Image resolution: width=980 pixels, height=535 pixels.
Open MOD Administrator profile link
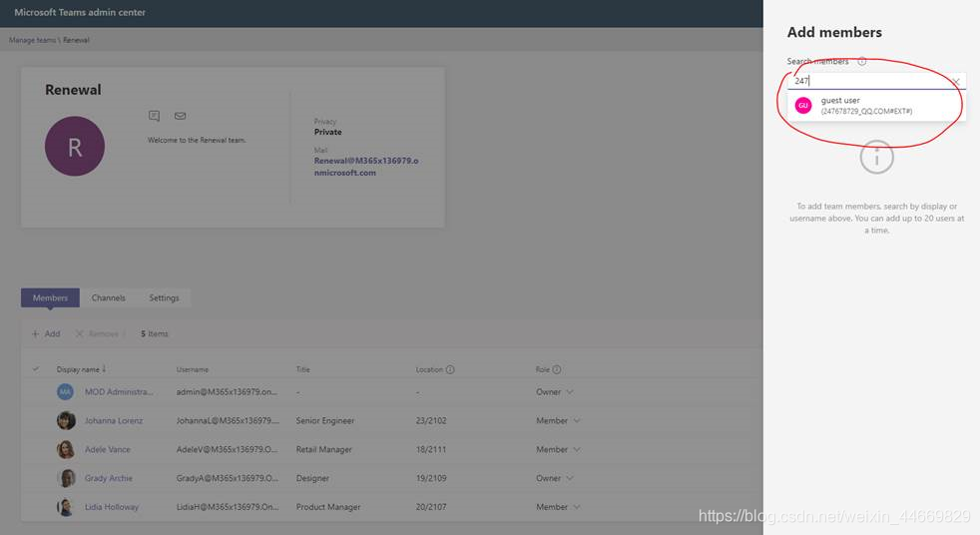click(118, 392)
